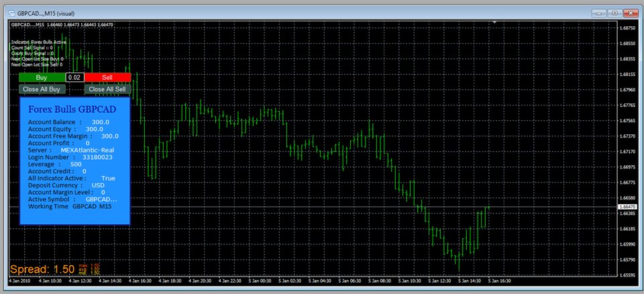Click the chart shift triangle marker
The width and height of the screenshot is (644, 294).
pos(495,23)
